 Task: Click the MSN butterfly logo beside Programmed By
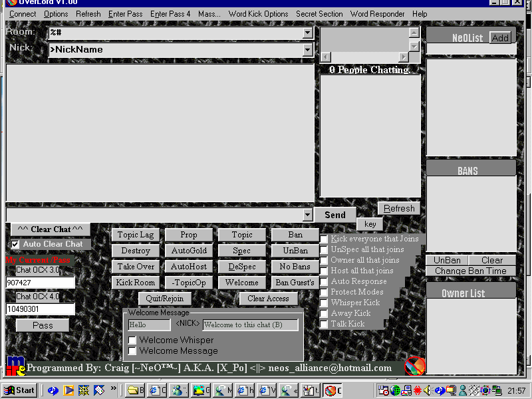point(15,365)
